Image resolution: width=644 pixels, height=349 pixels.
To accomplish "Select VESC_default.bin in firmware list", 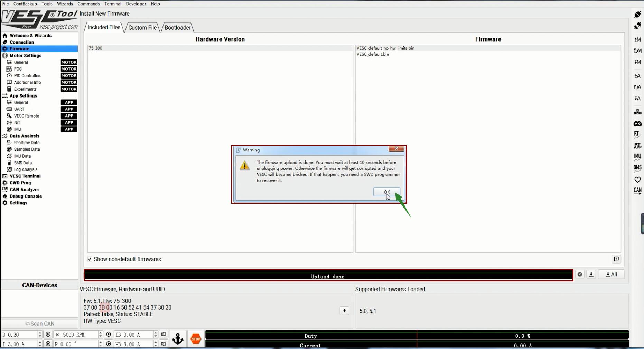I will pyautogui.click(x=373, y=54).
